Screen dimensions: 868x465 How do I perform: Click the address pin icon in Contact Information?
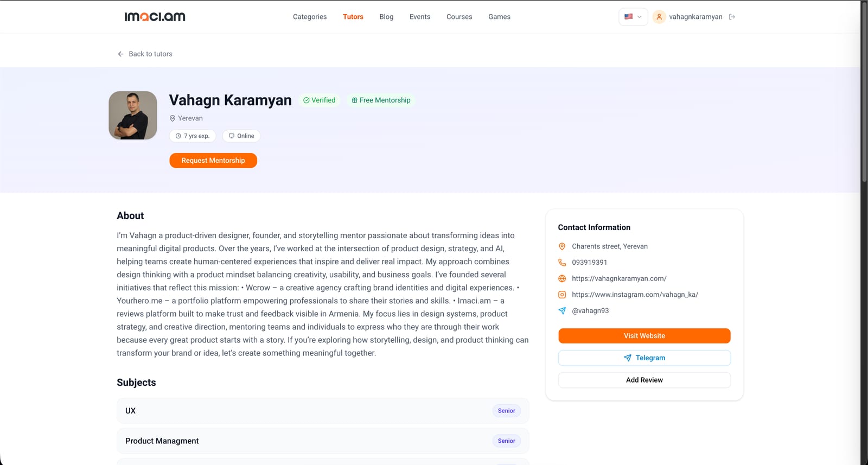562,246
